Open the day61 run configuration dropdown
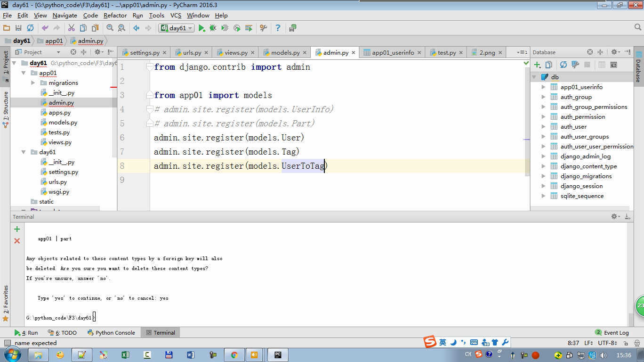 pyautogui.click(x=177, y=28)
